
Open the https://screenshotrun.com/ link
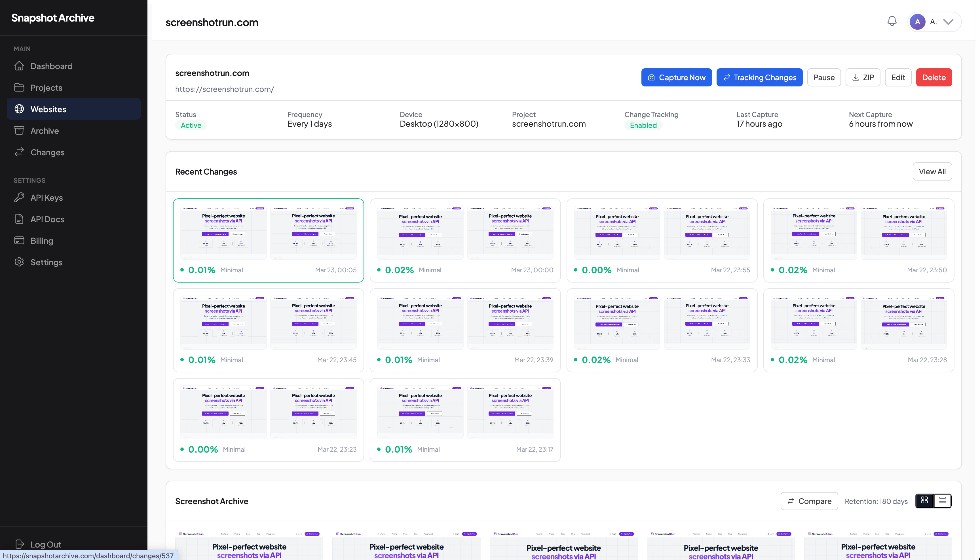point(224,89)
